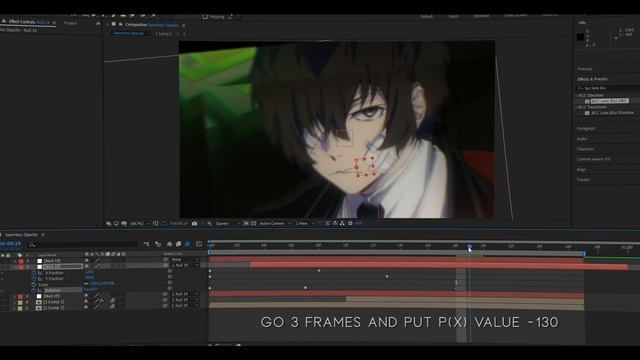The width and height of the screenshot is (640, 360).
Task: Open the composition mini-flowchart icon in timeline
Action: point(147,244)
